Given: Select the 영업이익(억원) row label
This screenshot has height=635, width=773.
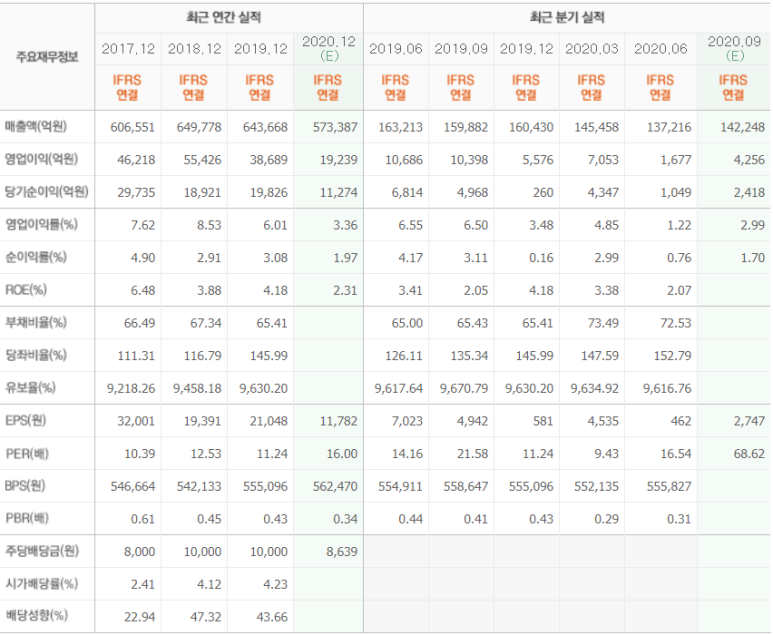Looking at the screenshot, I should [x=41, y=159].
